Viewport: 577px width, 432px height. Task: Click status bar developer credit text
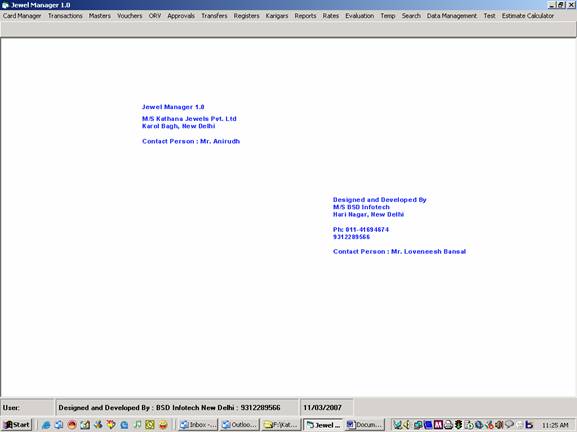[x=169, y=408]
